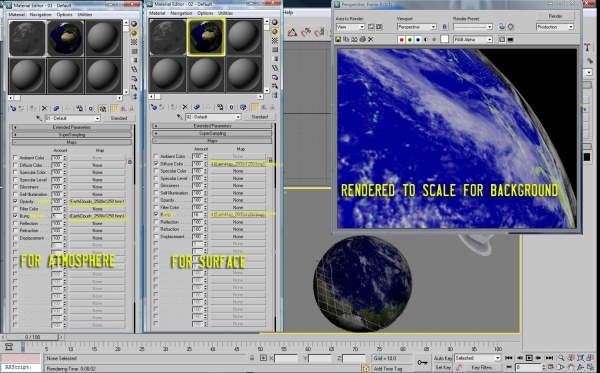Collapse Maps rollout in Material Editor 01
The width and height of the screenshot is (600, 373).
(72, 142)
